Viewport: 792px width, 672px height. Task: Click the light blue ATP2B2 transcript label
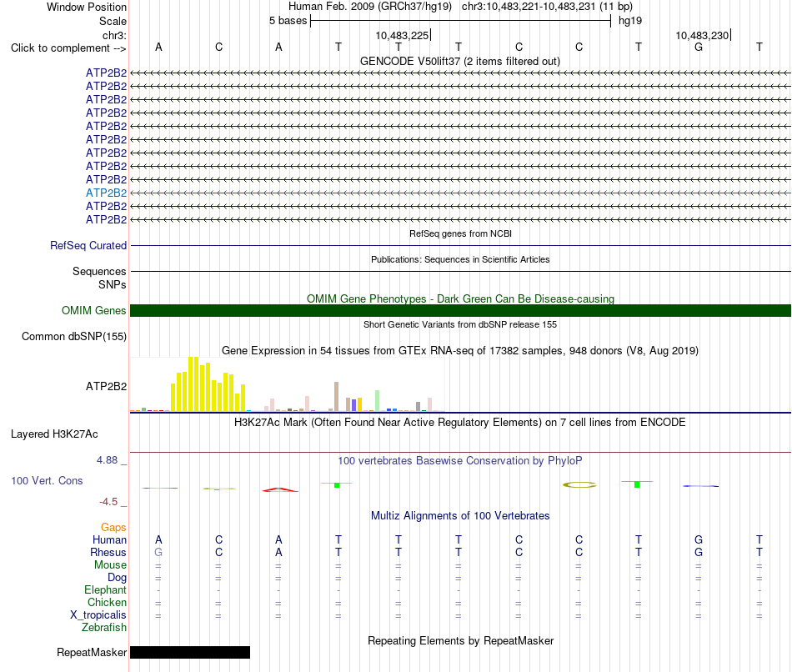[106, 193]
